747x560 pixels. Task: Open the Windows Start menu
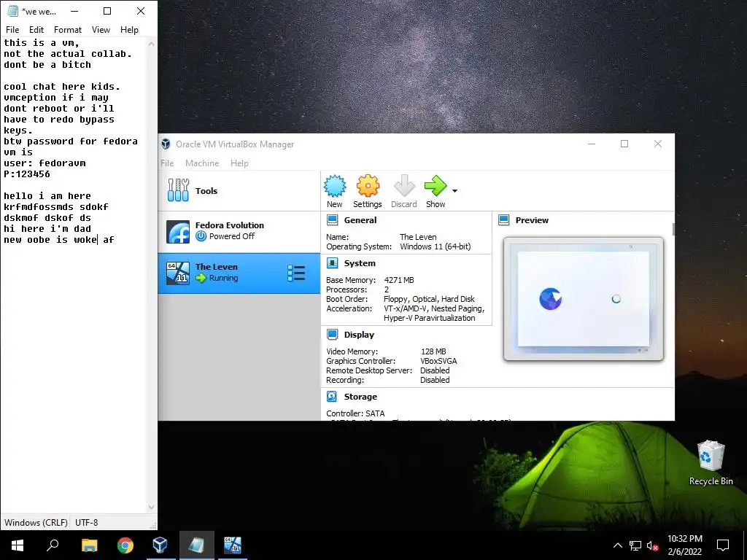pyautogui.click(x=18, y=545)
